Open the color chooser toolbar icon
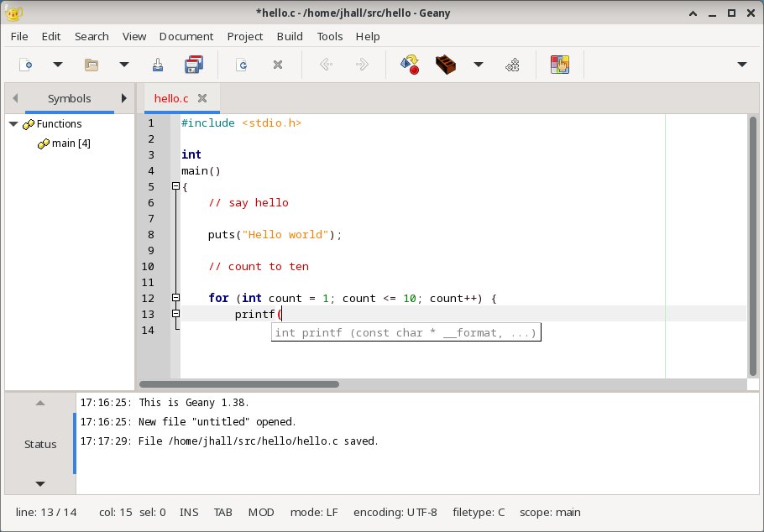 pyautogui.click(x=559, y=65)
